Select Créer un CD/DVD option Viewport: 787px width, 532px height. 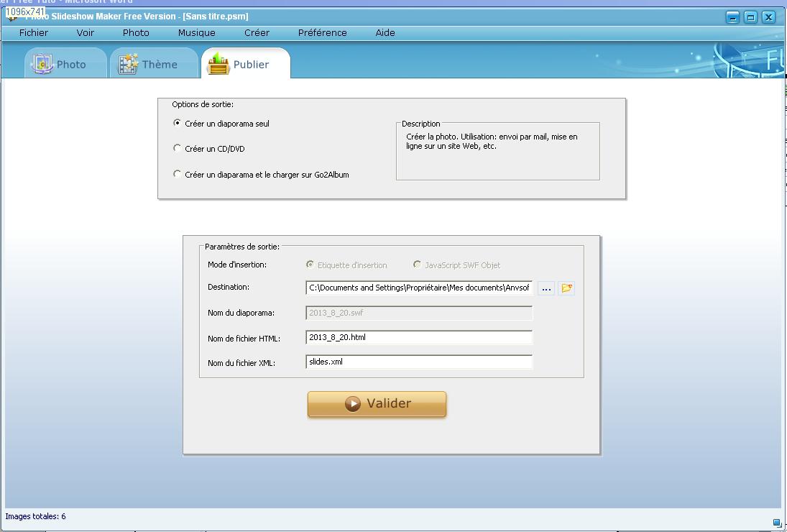click(178, 148)
